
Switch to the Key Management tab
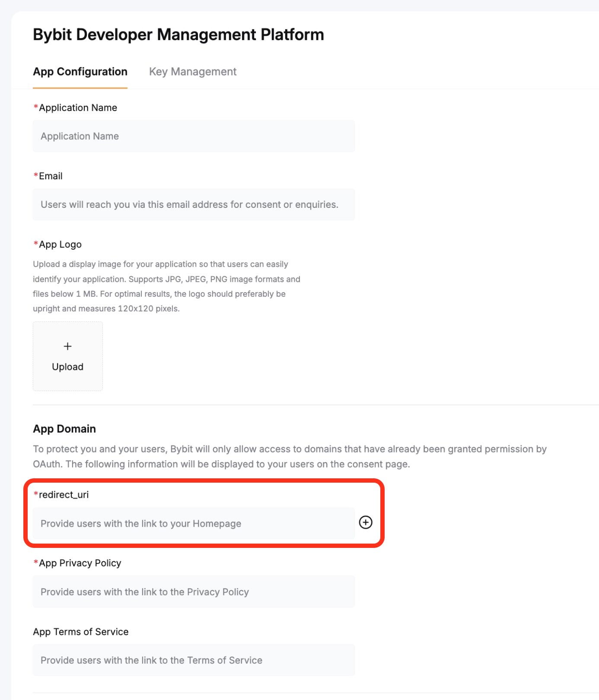pyautogui.click(x=193, y=72)
